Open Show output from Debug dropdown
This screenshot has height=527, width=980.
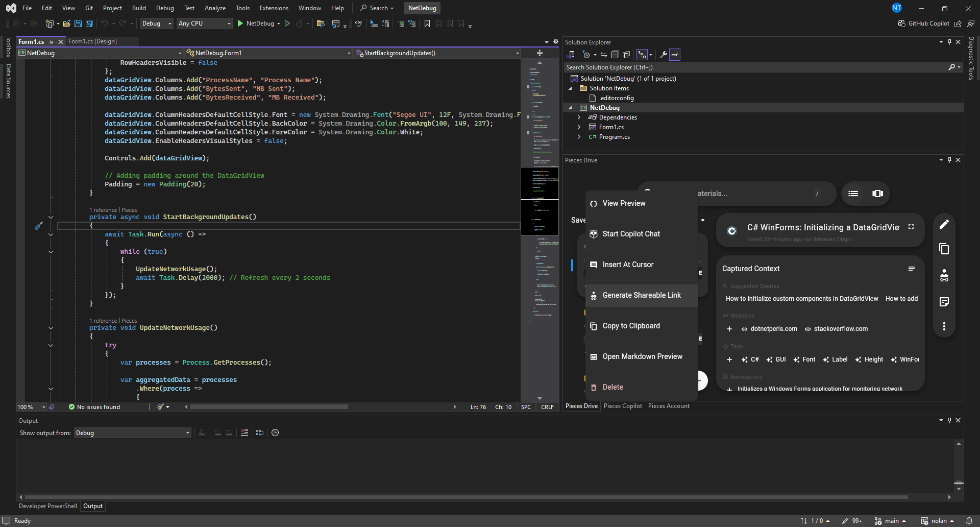pos(133,433)
